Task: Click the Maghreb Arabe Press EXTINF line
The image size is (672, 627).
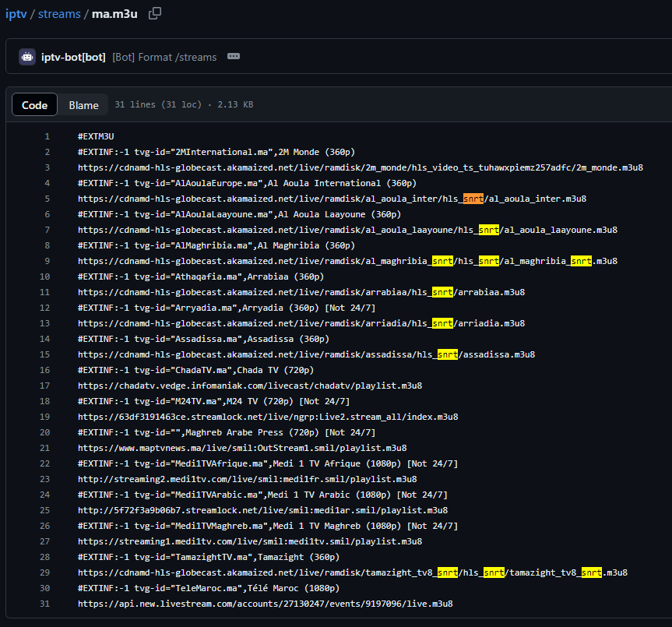Action: [x=227, y=432]
